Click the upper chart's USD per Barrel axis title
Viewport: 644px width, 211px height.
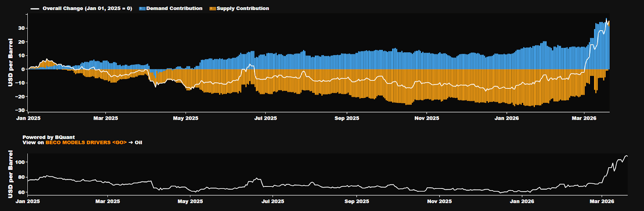coord(10,62)
